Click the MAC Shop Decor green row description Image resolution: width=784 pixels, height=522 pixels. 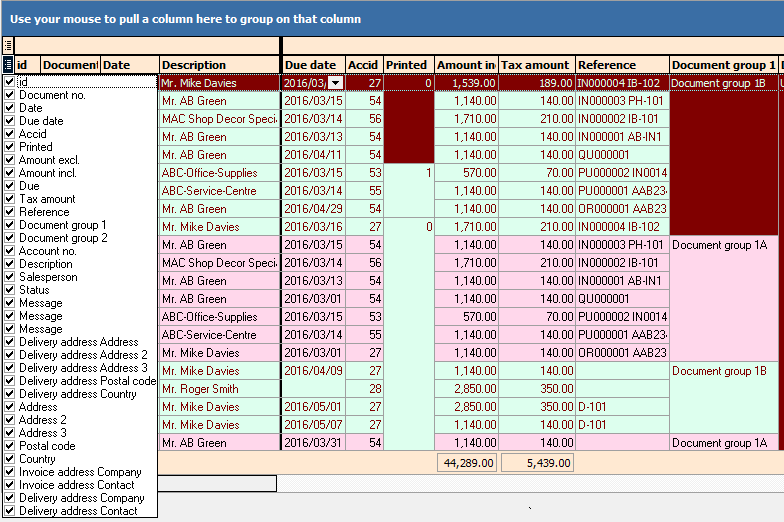[219, 119]
